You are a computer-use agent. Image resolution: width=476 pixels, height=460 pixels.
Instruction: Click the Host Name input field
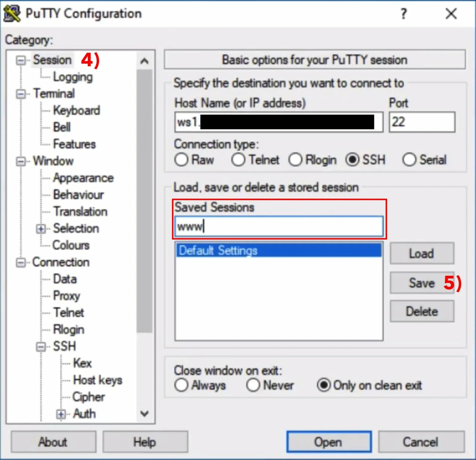click(278, 122)
